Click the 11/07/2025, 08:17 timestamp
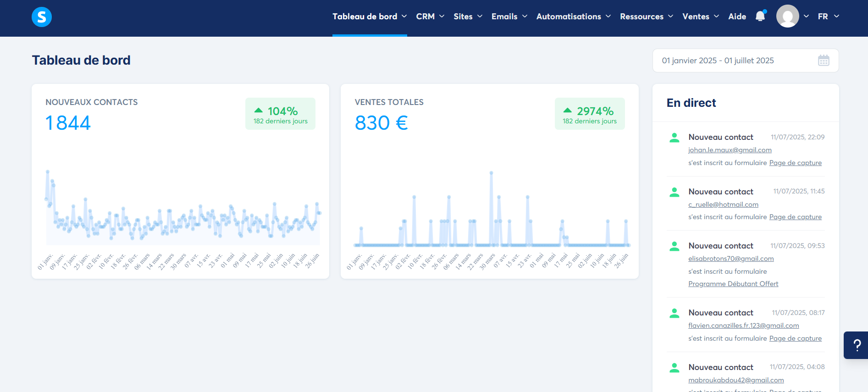 click(x=798, y=313)
